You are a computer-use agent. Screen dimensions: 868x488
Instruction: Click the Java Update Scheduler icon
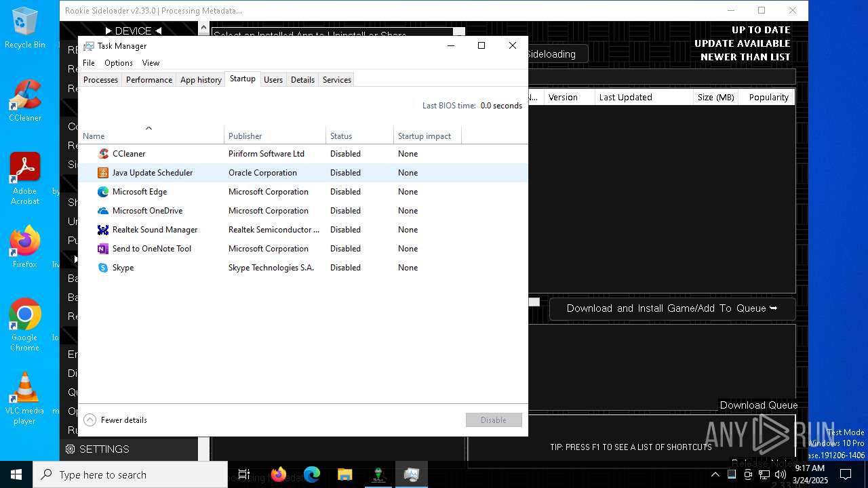(x=103, y=173)
